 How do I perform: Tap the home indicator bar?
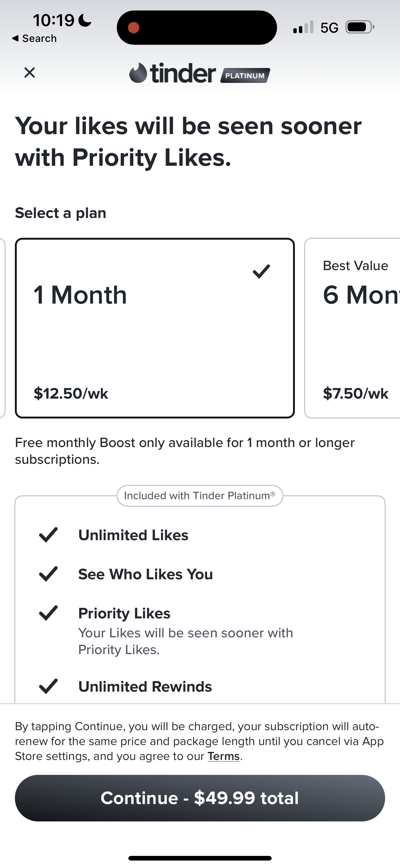(x=200, y=858)
